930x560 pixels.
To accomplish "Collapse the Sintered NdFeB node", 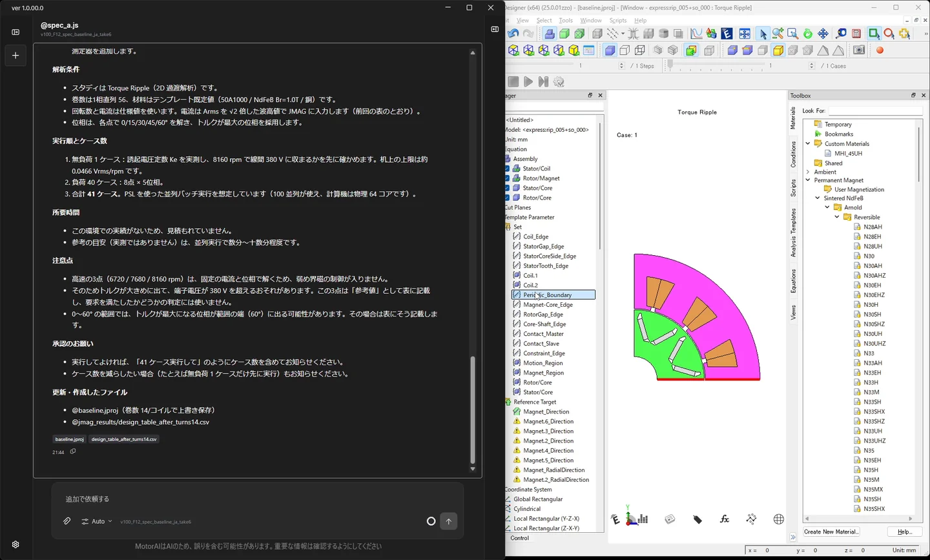I will [x=818, y=198].
